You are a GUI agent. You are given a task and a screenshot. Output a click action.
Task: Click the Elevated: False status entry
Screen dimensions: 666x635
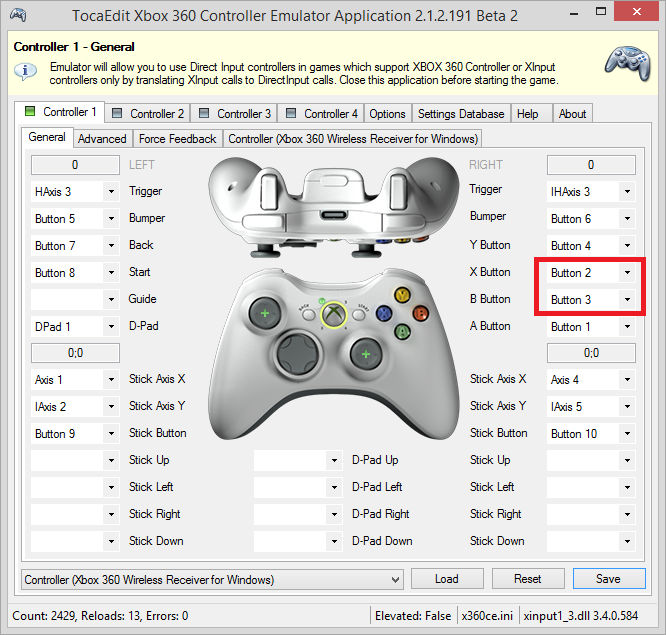click(413, 616)
